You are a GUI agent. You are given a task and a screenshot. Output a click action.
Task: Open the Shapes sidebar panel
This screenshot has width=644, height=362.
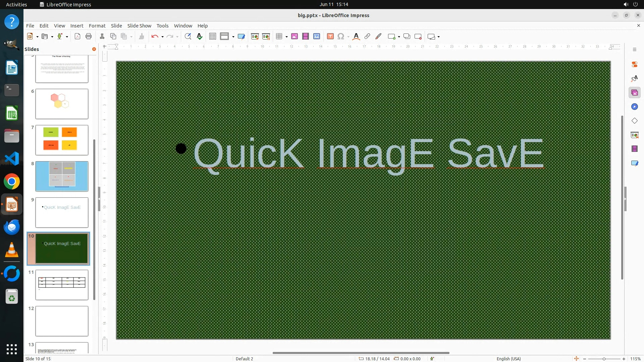[x=634, y=121]
